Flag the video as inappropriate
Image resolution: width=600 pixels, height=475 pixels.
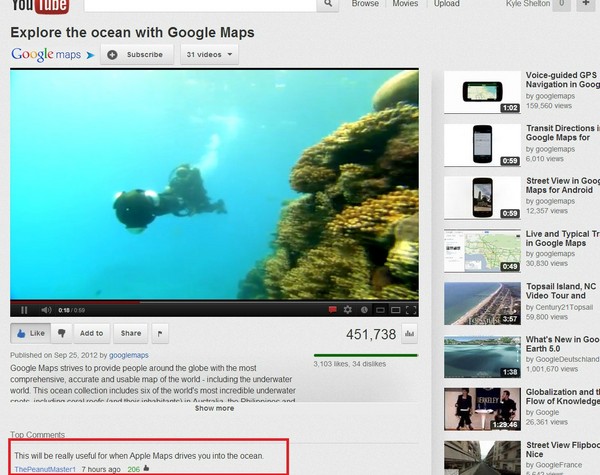click(x=162, y=333)
